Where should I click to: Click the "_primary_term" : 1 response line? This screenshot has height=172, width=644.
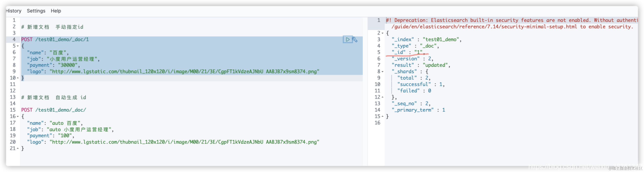(x=418, y=110)
